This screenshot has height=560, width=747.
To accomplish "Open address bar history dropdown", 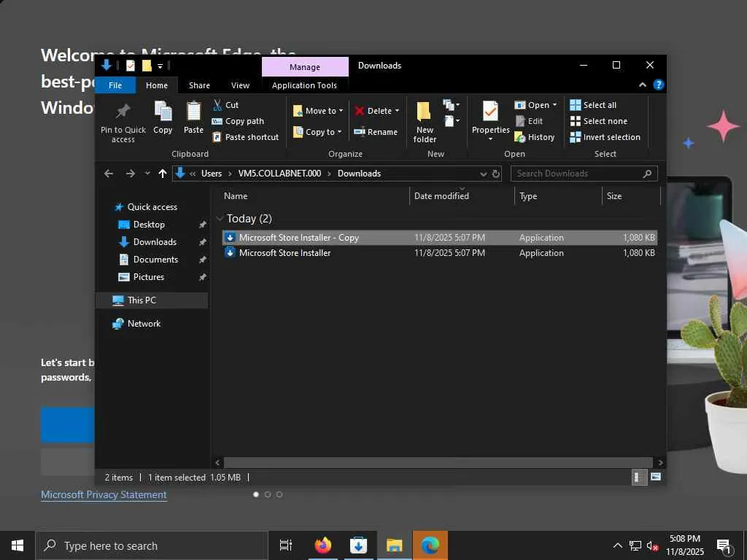I will (x=484, y=174).
